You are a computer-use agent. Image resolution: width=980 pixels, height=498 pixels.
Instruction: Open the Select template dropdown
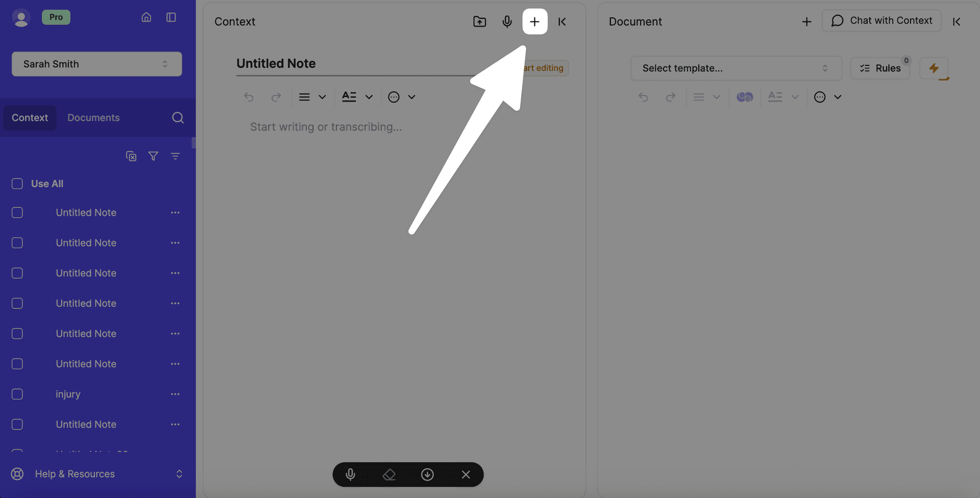click(737, 68)
